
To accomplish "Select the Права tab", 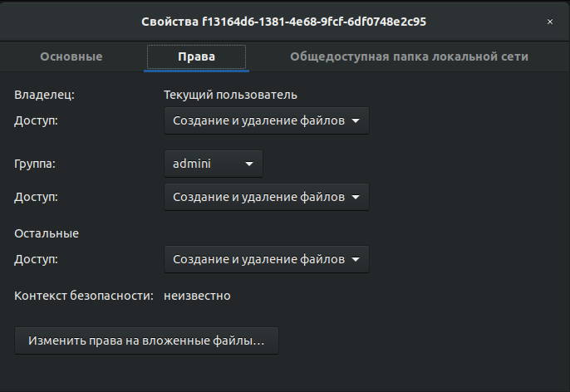I will tap(196, 56).
